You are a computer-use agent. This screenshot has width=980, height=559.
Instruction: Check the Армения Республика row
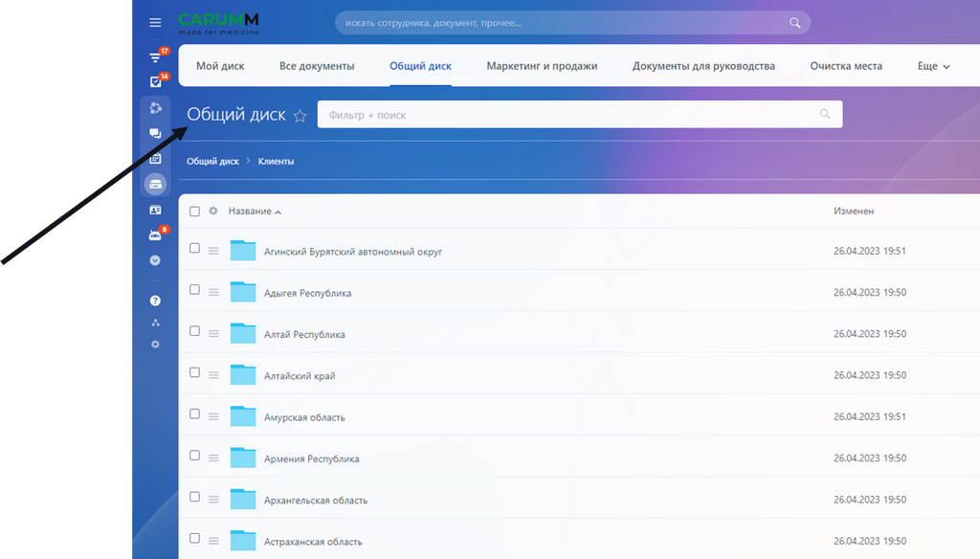(x=194, y=456)
